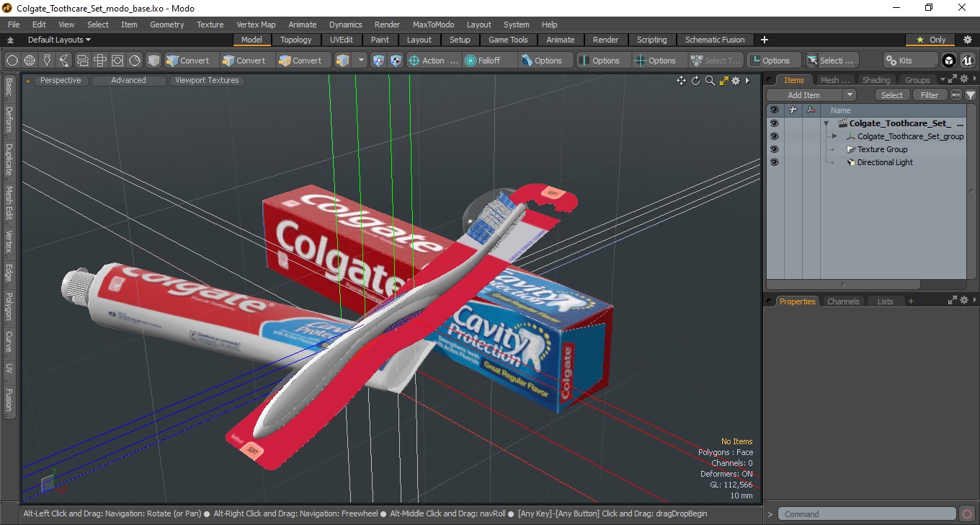The height and width of the screenshot is (525, 980).
Task: Open the Falloff menu
Action: pos(490,61)
